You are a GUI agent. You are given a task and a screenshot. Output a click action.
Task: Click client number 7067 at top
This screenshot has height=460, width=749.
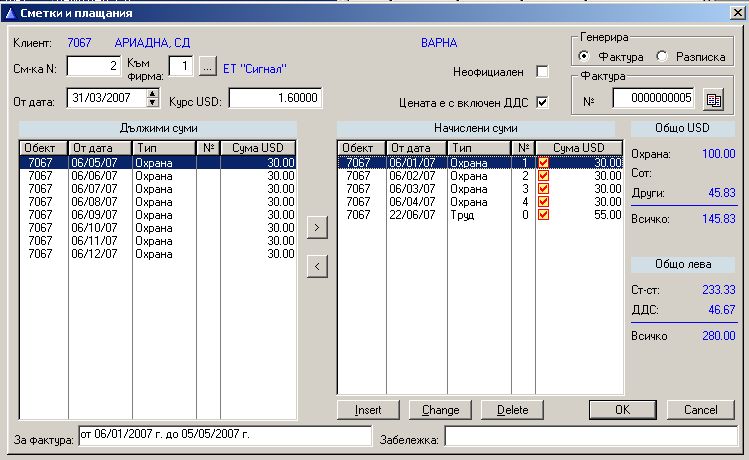coord(79,43)
